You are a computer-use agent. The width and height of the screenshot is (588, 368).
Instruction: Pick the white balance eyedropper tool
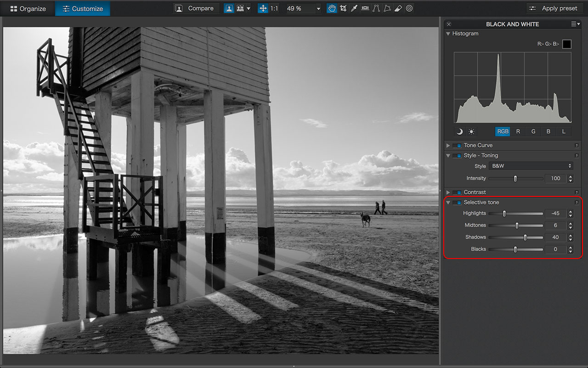[354, 8]
